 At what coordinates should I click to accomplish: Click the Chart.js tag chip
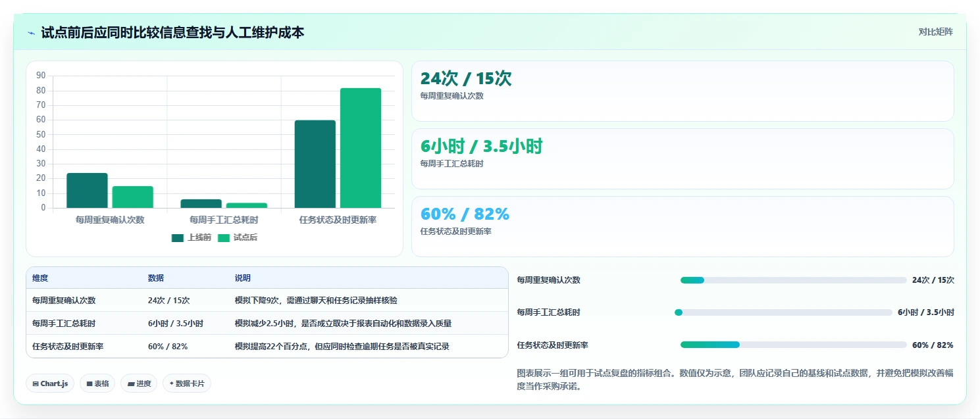(50, 383)
